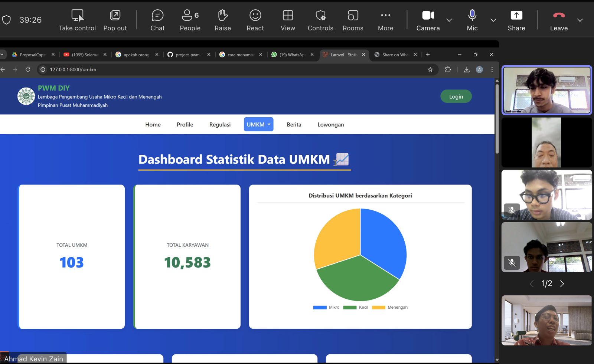Expand the Mic options arrow

(x=493, y=20)
